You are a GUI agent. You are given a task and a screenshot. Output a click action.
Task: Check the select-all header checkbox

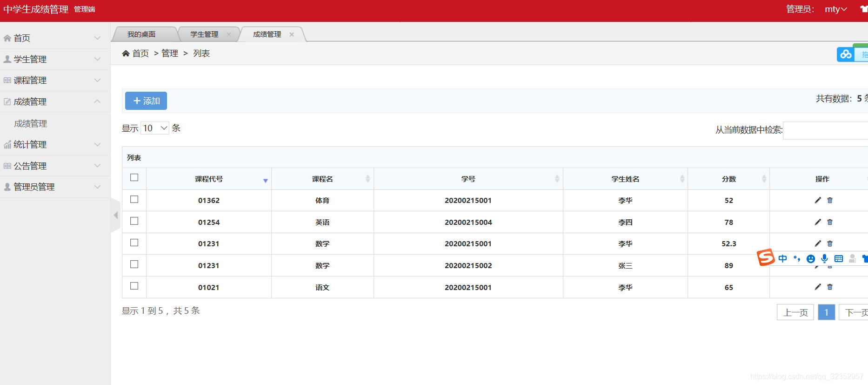click(x=134, y=177)
